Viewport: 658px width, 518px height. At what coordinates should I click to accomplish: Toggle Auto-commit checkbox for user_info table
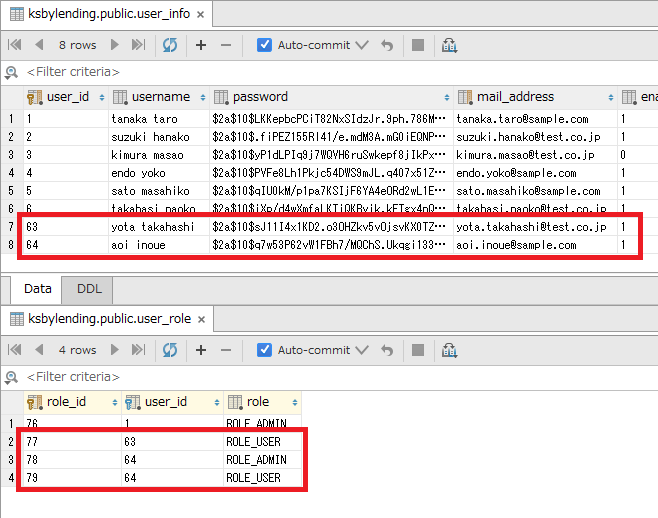click(264, 45)
